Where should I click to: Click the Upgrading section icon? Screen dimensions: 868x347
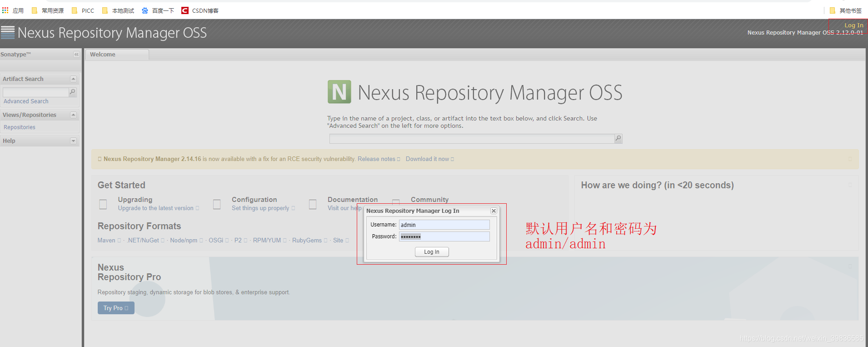pos(103,204)
